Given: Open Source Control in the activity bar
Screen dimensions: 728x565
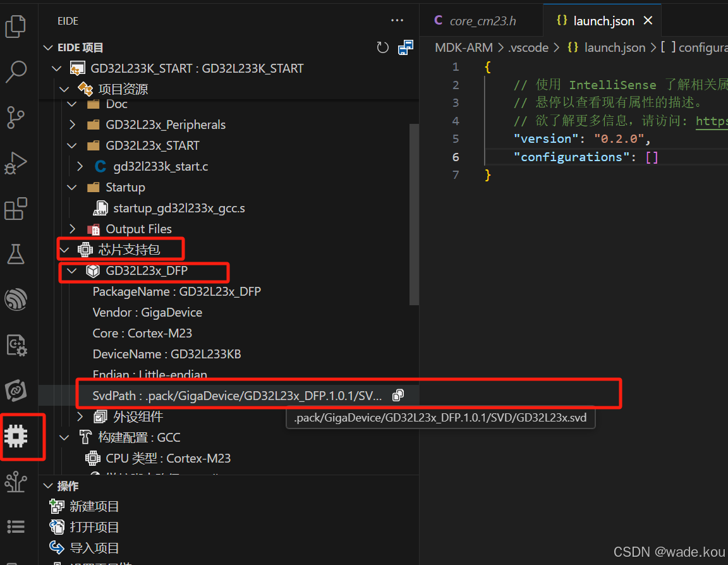Looking at the screenshot, I should [15, 118].
